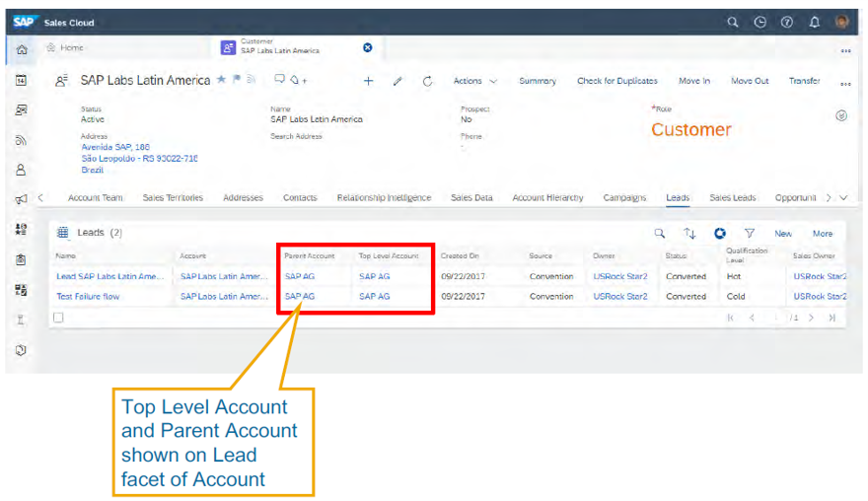Open recent history clock icon
Screen dimensions: 868x501
click(759, 22)
